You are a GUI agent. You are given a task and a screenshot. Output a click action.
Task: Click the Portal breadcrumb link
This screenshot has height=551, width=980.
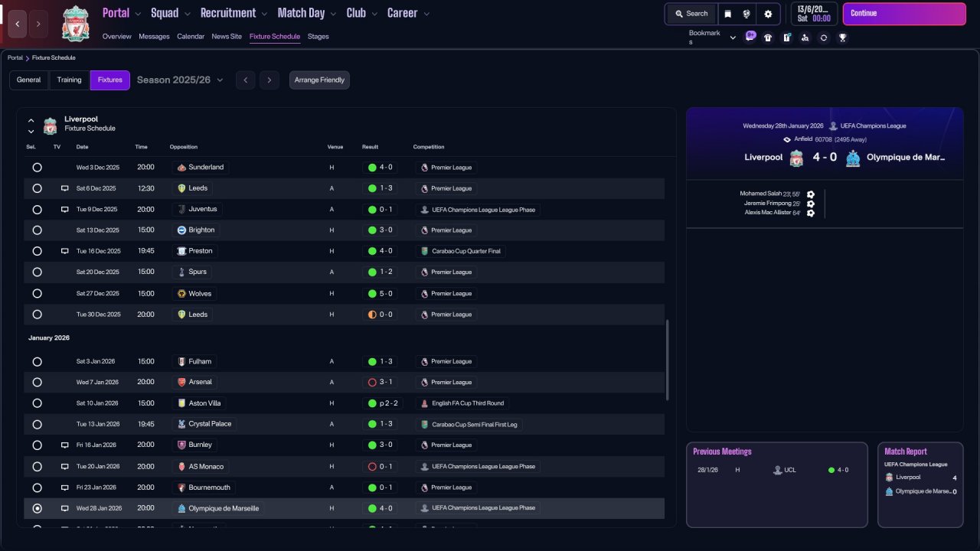pyautogui.click(x=15, y=57)
